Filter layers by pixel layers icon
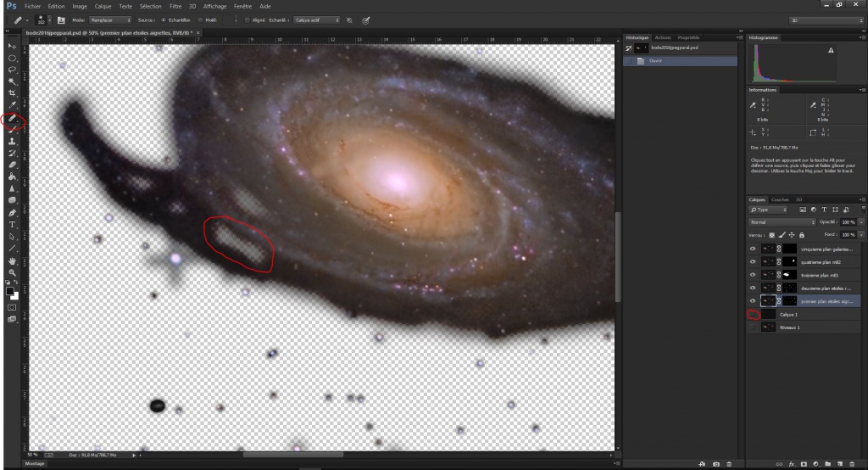The image size is (868, 470). coord(803,210)
